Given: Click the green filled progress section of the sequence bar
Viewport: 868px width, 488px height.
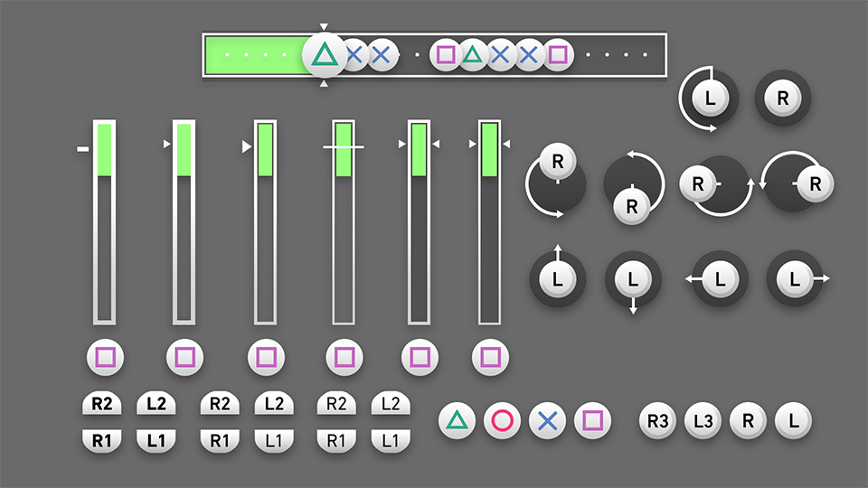Looking at the screenshot, I should click(255, 55).
